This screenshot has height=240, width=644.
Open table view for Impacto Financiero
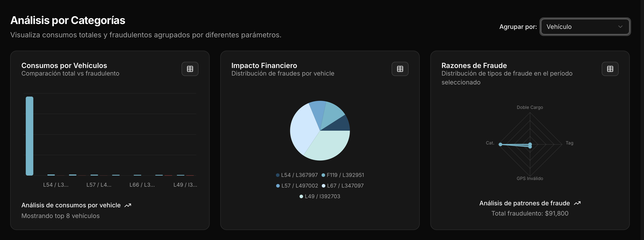[400, 69]
